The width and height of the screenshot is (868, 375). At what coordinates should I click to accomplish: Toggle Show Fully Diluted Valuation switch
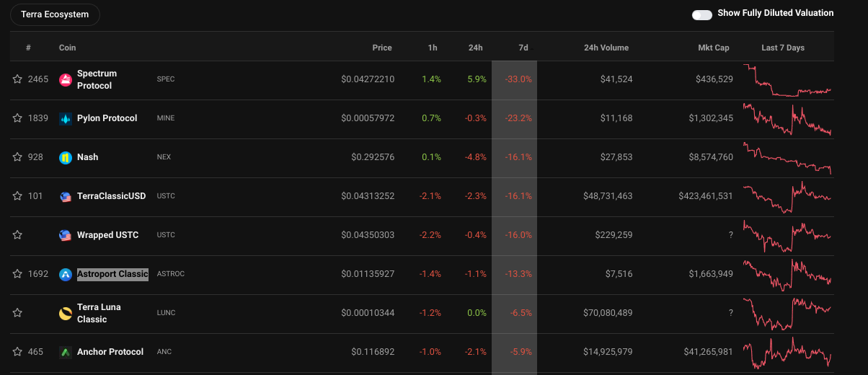701,14
